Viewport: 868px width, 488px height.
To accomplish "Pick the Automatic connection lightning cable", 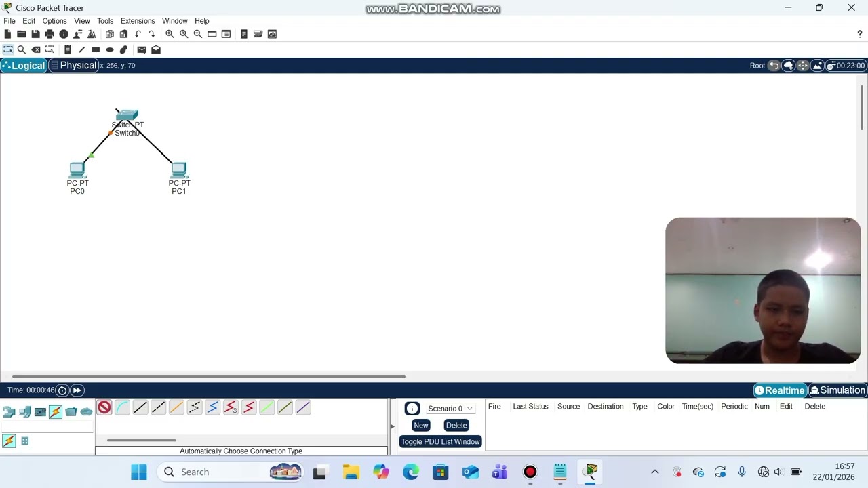I will coord(104,407).
